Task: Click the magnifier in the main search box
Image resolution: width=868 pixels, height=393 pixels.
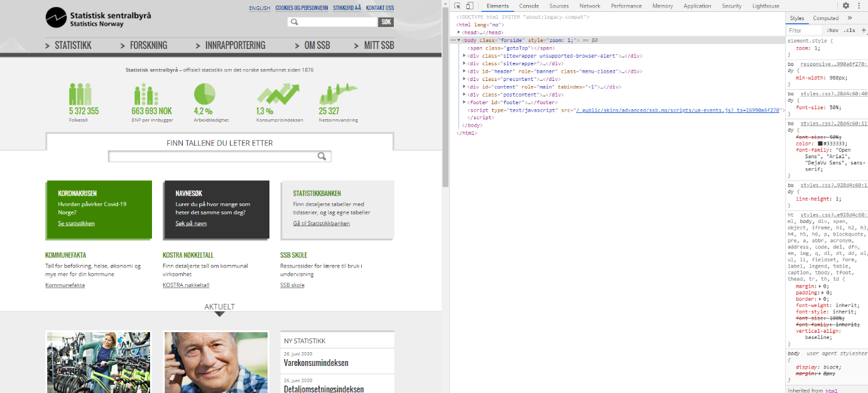Action: pyautogui.click(x=322, y=156)
